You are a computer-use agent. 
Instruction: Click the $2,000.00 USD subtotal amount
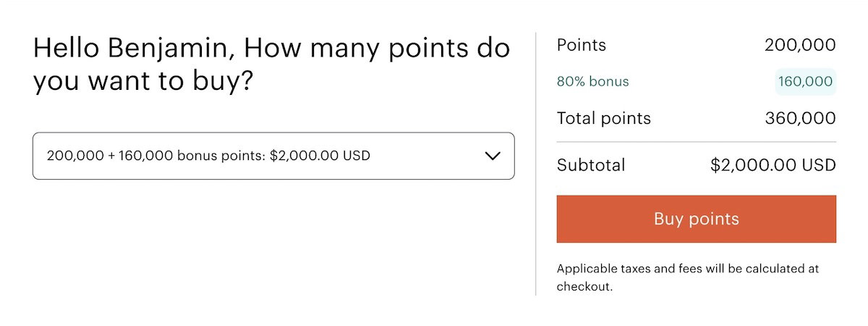[773, 165]
